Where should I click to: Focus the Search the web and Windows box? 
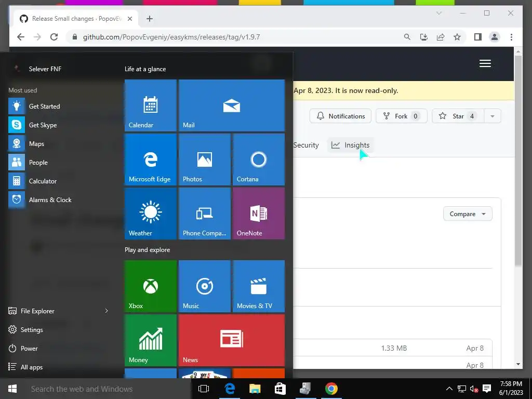108,389
